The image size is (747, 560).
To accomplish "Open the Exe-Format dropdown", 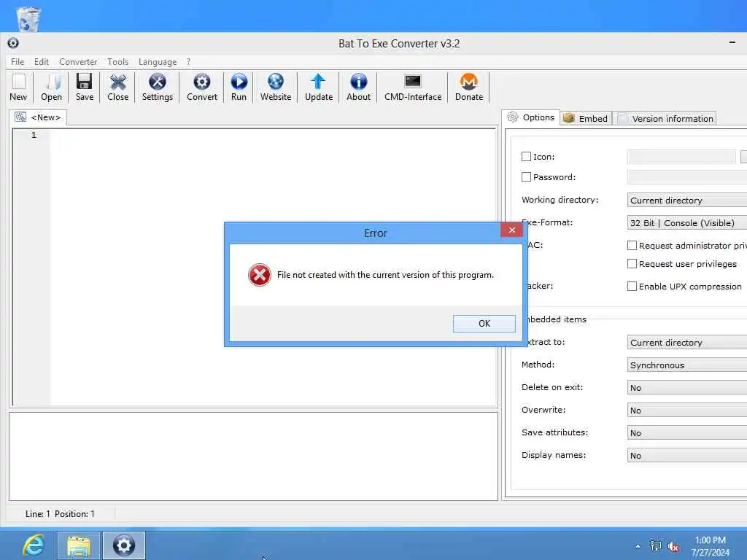I will pyautogui.click(x=687, y=223).
